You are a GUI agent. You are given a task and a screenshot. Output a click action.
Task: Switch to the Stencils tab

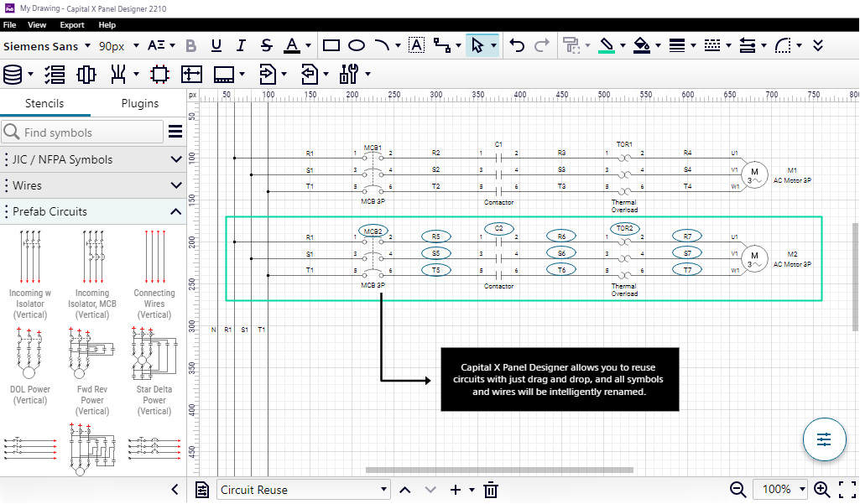(x=44, y=104)
